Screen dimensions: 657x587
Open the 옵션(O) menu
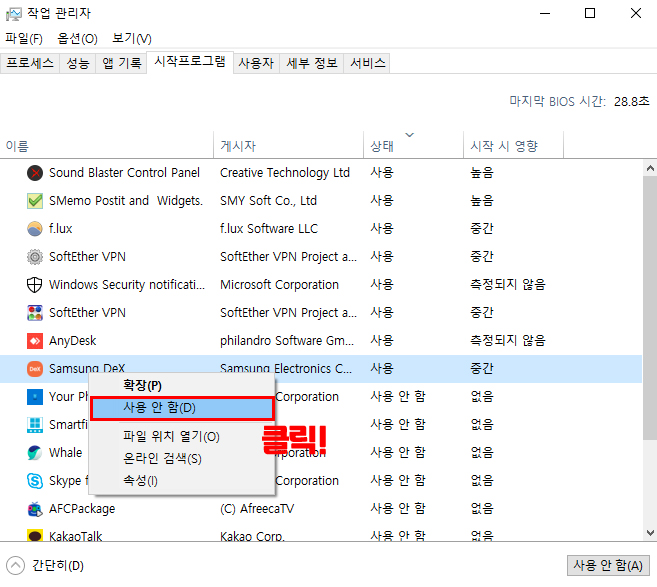(x=78, y=39)
